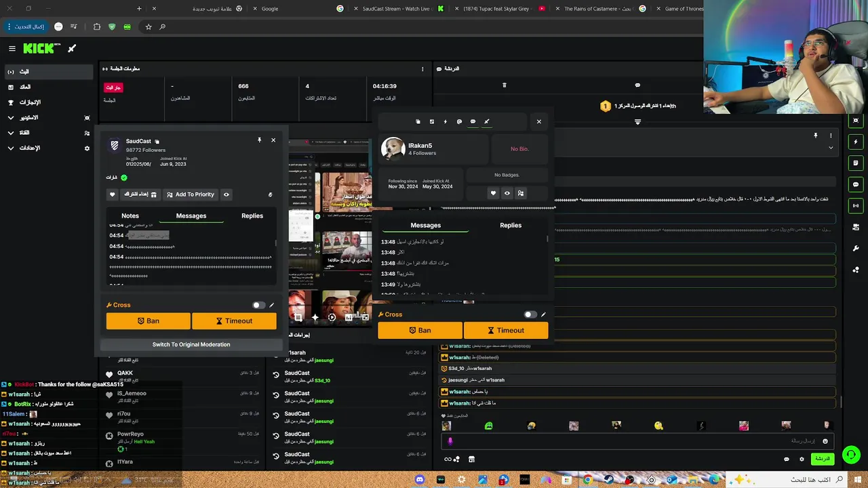Screen dimensions: 868x488
Task: Click the sword moderator icon next to Kick logo
Action: pos(72,48)
